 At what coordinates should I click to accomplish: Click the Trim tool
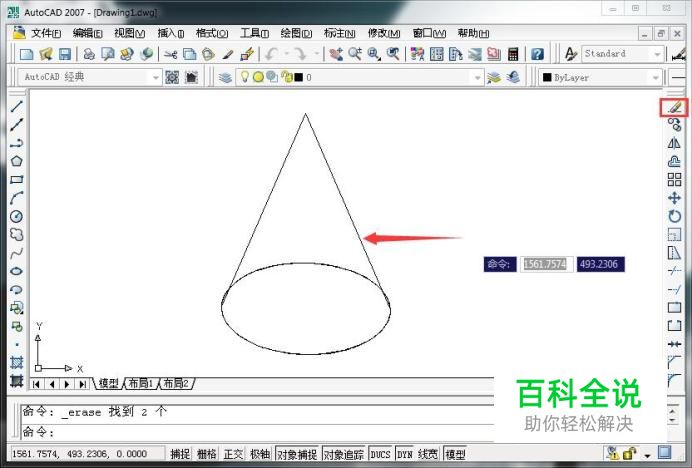point(674,271)
